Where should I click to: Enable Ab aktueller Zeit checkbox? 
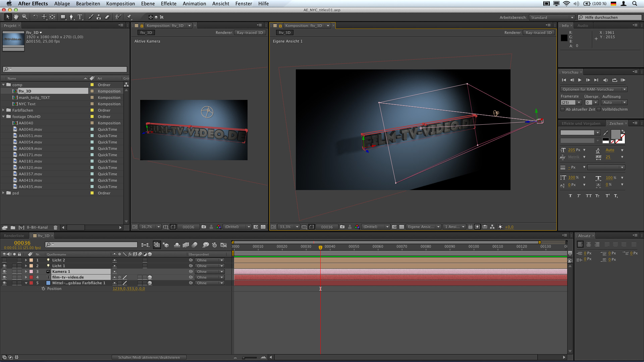[x=562, y=109]
